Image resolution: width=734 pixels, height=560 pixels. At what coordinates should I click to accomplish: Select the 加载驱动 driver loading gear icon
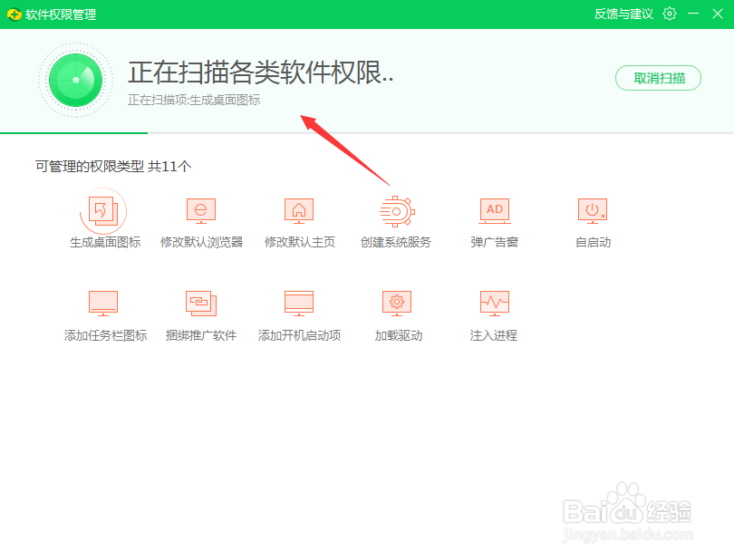396,304
